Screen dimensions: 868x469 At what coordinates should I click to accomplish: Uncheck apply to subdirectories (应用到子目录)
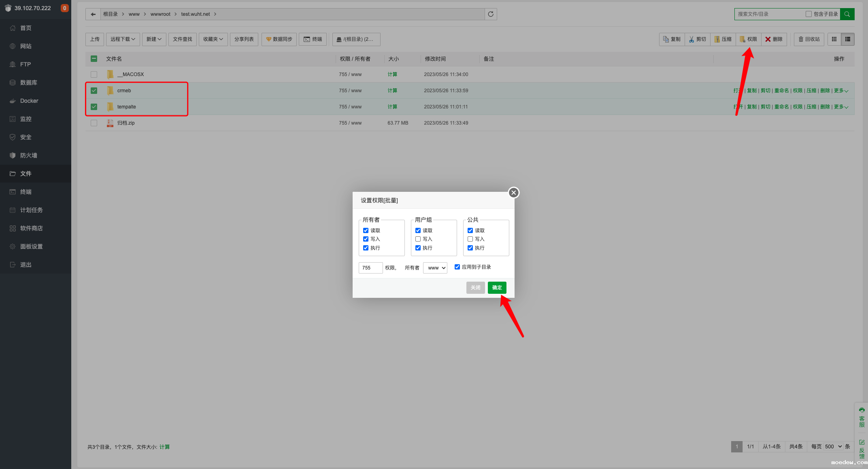(x=457, y=267)
